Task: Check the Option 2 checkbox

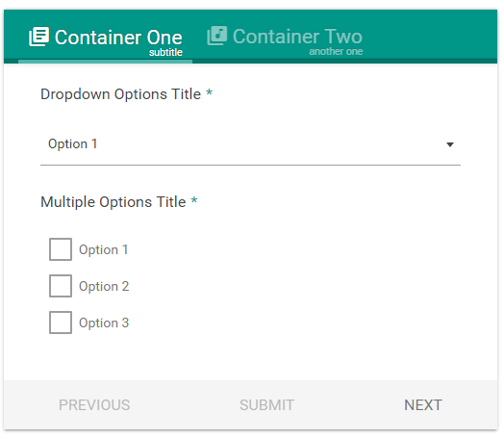Action: point(61,286)
